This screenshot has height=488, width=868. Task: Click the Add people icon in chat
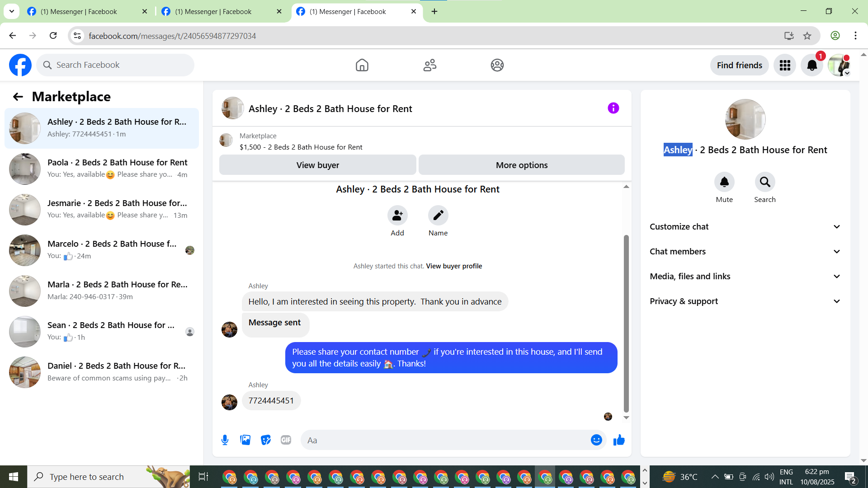(397, 216)
